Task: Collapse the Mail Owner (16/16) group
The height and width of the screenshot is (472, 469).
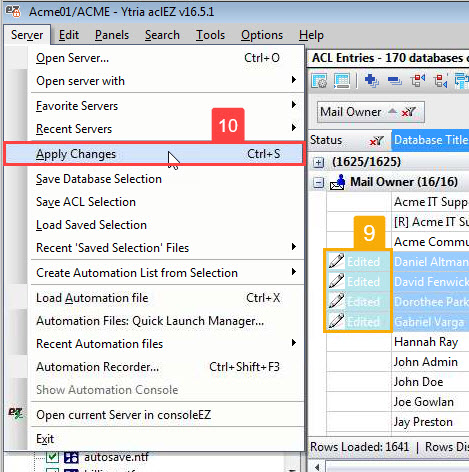Action: 319,183
